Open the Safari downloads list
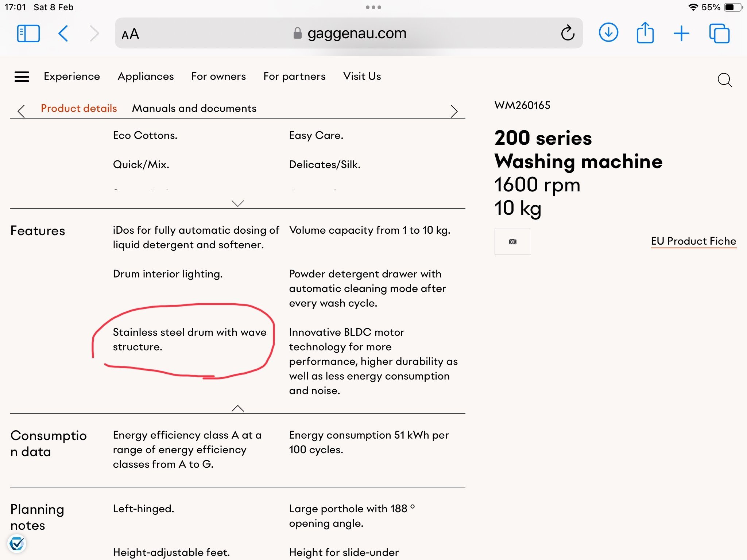The width and height of the screenshot is (747, 560). click(x=608, y=33)
